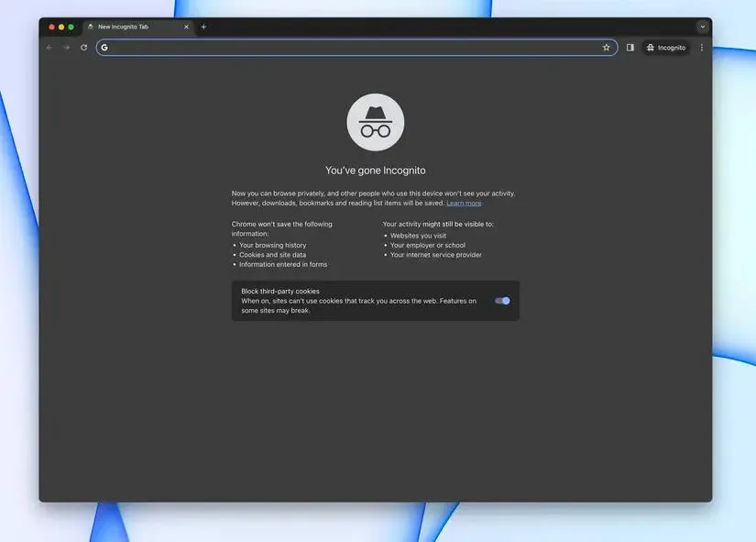Reload the page with refresh icon
The height and width of the screenshot is (542, 756).
tap(84, 48)
